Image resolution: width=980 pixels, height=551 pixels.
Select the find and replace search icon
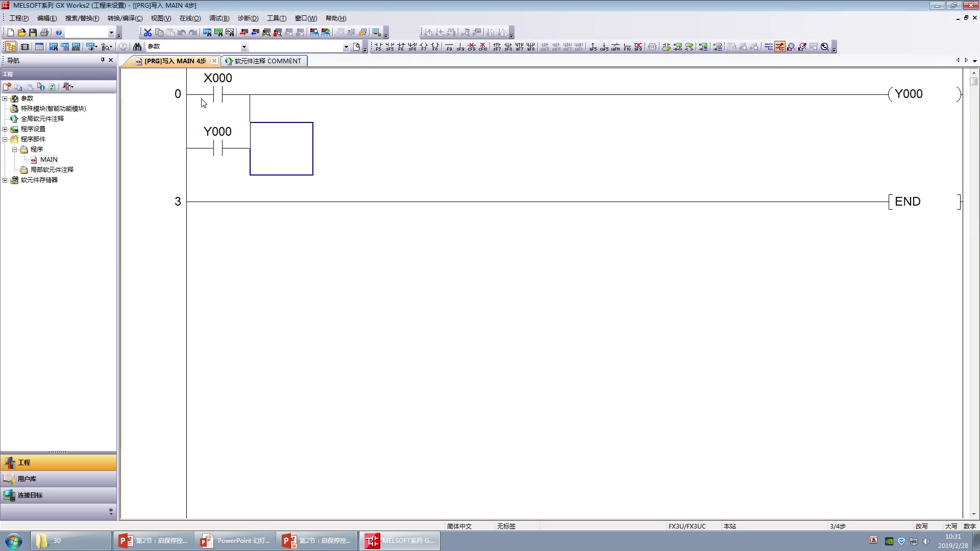(x=137, y=46)
